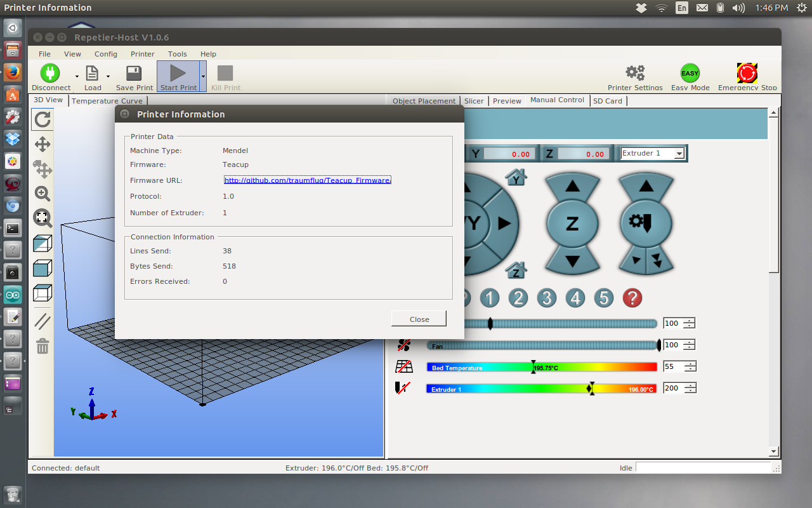812x508 pixels.
Task: Move Z axis up with up arrow
Action: tap(572, 186)
